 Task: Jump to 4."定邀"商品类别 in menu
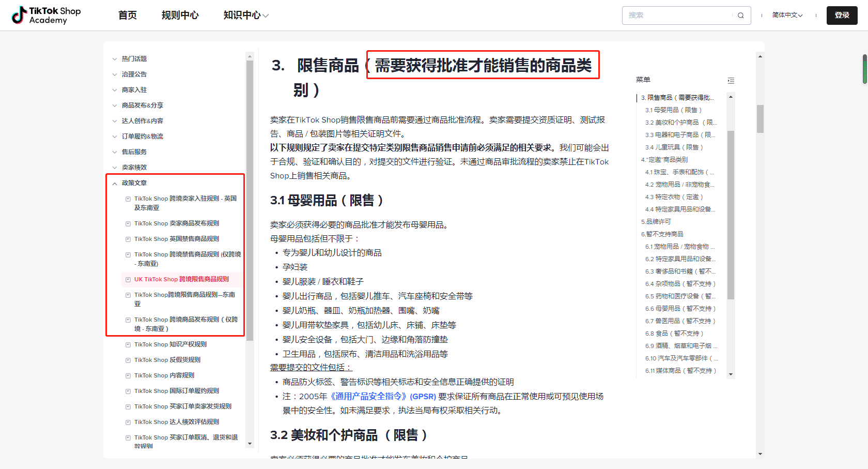tap(664, 160)
